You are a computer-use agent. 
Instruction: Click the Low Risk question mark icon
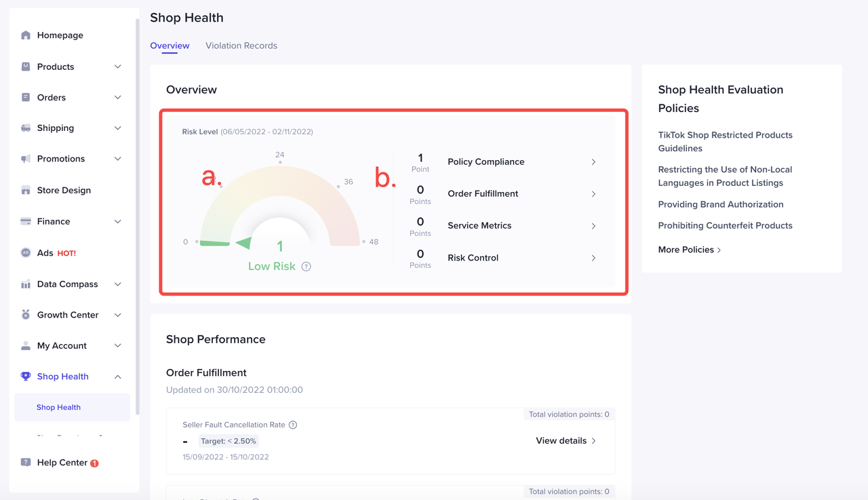pyautogui.click(x=307, y=267)
